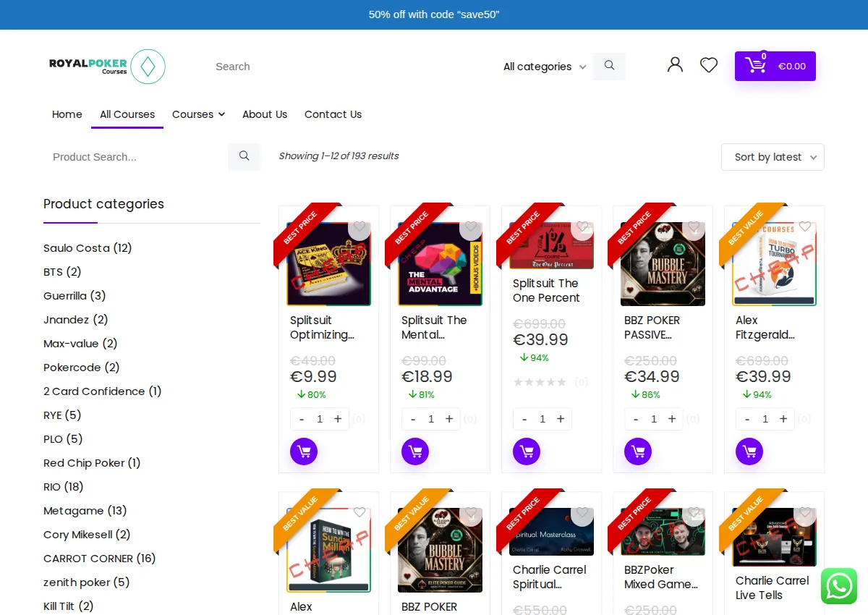Add Splitsuit Optimizing to cart
This screenshot has width=868, height=615.
tap(304, 451)
